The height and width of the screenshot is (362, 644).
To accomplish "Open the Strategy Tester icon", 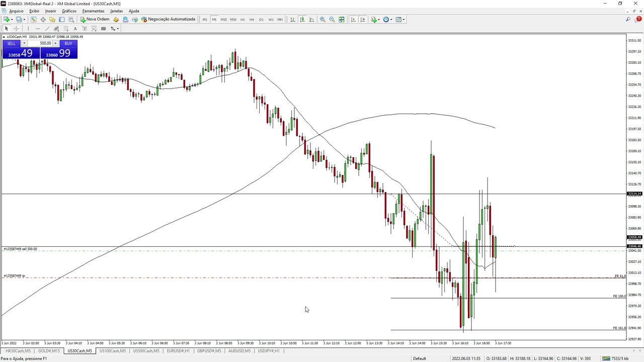I will tap(71, 20).
